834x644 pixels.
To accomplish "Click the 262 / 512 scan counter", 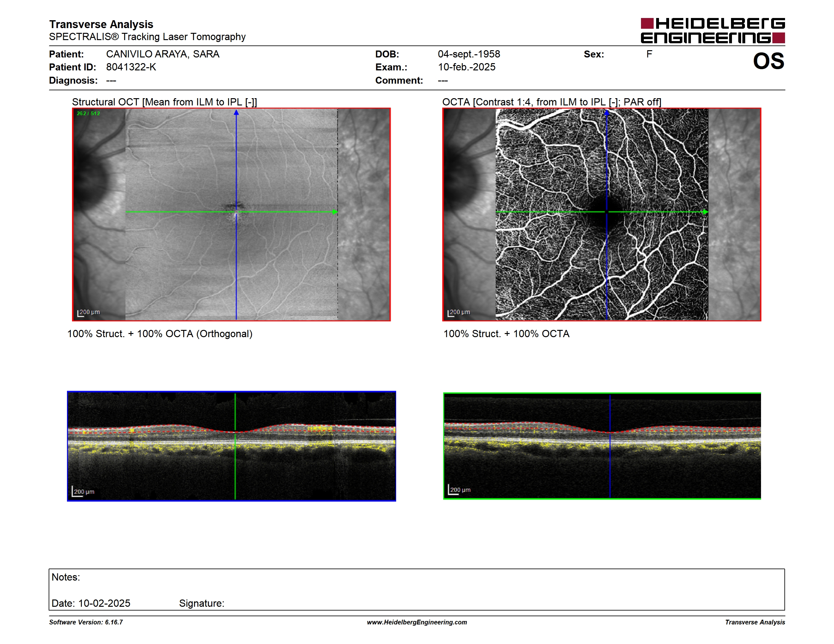I will [88, 113].
